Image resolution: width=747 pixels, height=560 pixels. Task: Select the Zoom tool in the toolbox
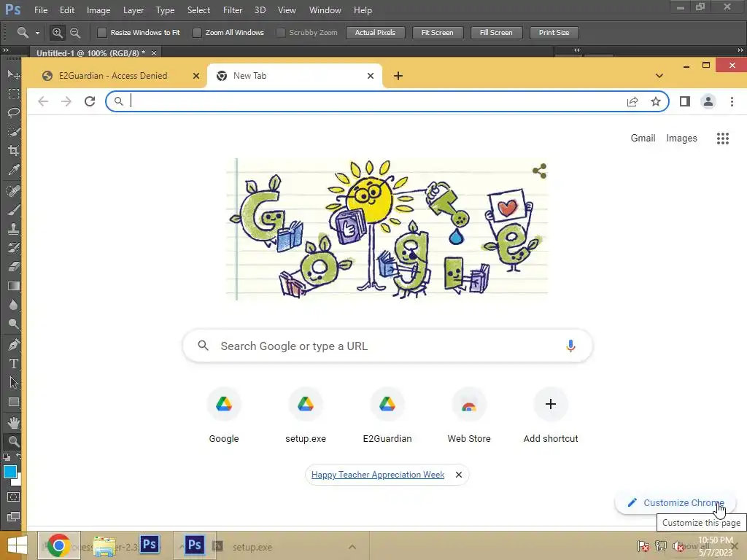(x=13, y=441)
